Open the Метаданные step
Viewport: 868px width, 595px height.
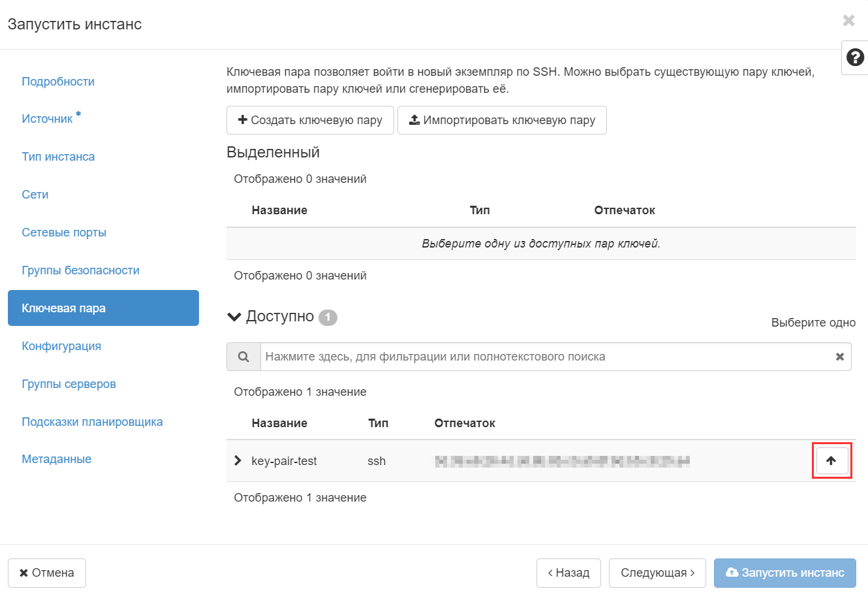click(57, 458)
